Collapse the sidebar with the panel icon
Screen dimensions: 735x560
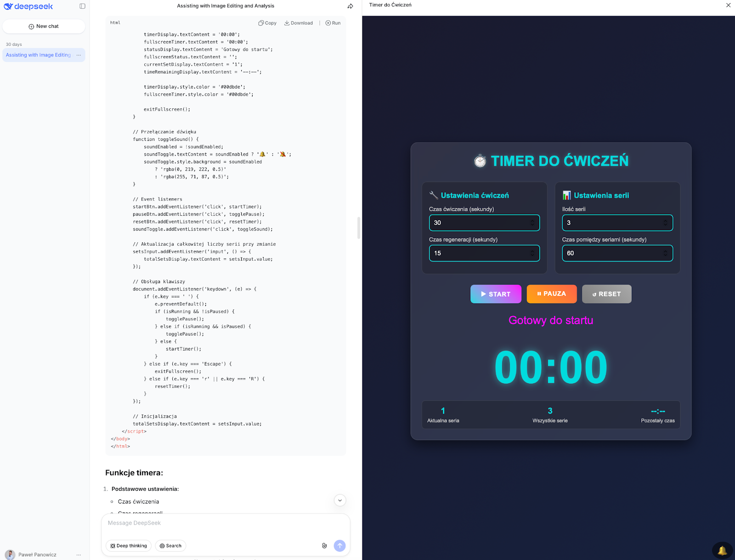pos(82,6)
